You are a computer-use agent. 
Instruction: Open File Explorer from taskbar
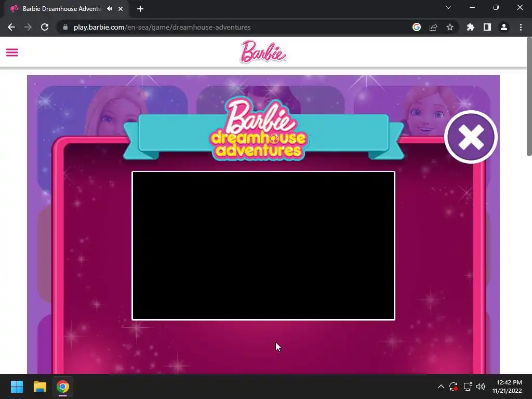click(39, 387)
